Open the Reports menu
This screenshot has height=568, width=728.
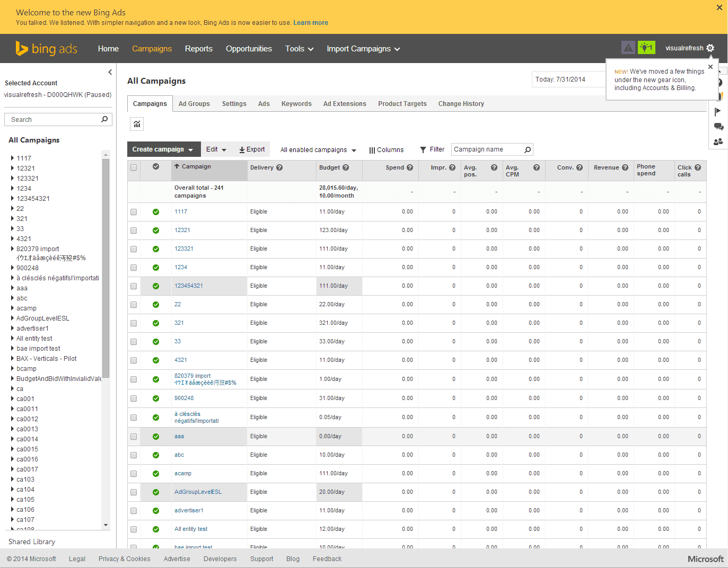(x=199, y=49)
